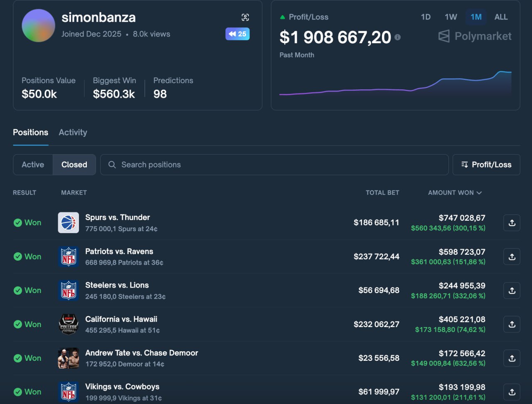This screenshot has height=404, width=532.
Task: Click the NBA icon for Spurs vs. Thunder
Action: tap(68, 222)
